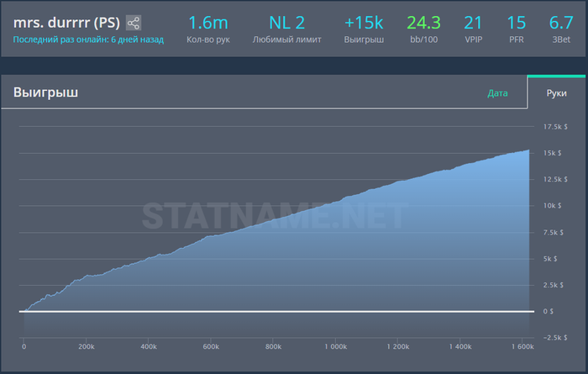This screenshot has height=374, width=588.
Task: Click the 0 $ label on the y-axis
Action: 548,311
